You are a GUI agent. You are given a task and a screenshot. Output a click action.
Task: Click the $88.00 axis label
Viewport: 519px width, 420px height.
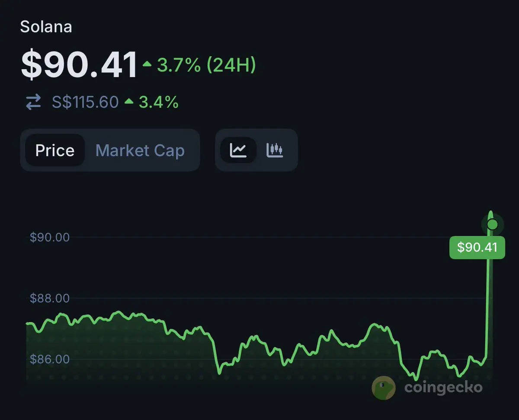(x=50, y=298)
